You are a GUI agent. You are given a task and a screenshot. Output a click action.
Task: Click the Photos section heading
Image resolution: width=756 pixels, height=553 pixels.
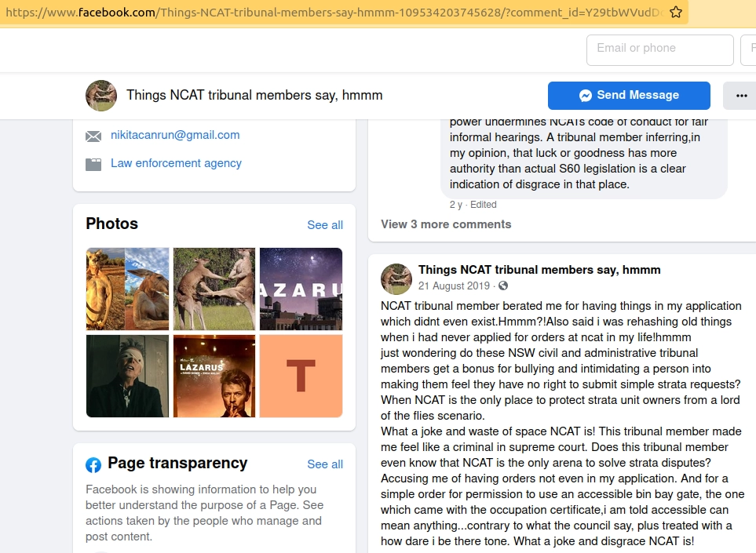click(111, 224)
